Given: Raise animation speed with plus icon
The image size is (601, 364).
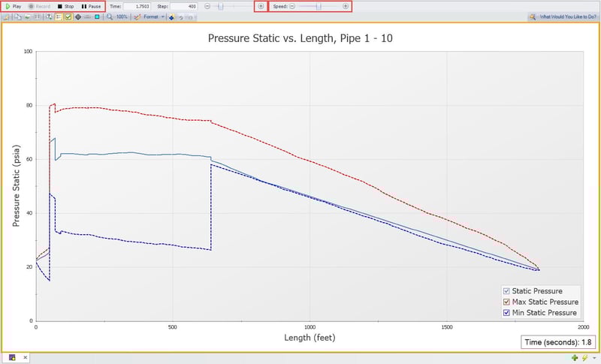Looking at the screenshot, I should point(346,6).
